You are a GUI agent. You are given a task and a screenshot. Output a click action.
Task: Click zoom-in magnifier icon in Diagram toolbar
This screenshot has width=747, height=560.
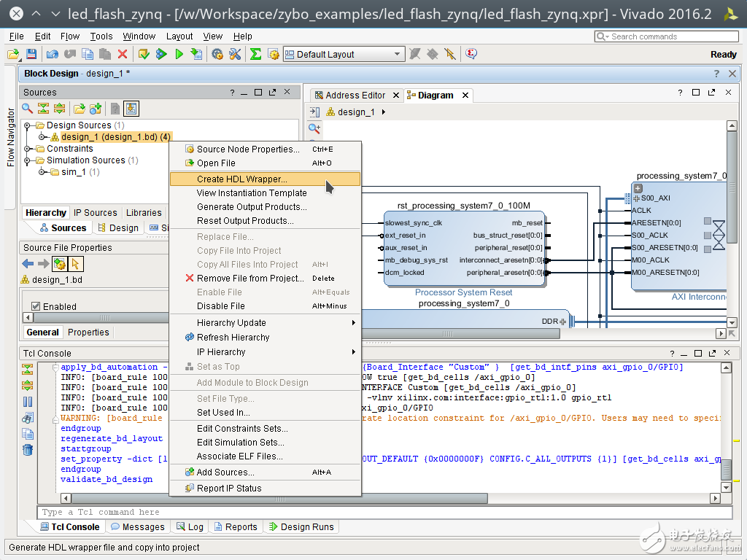point(314,128)
